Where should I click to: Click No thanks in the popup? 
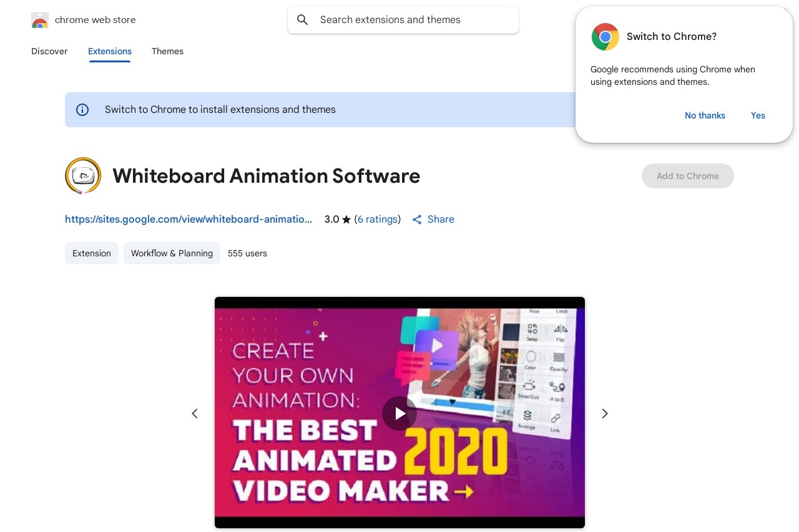point(705,115)
